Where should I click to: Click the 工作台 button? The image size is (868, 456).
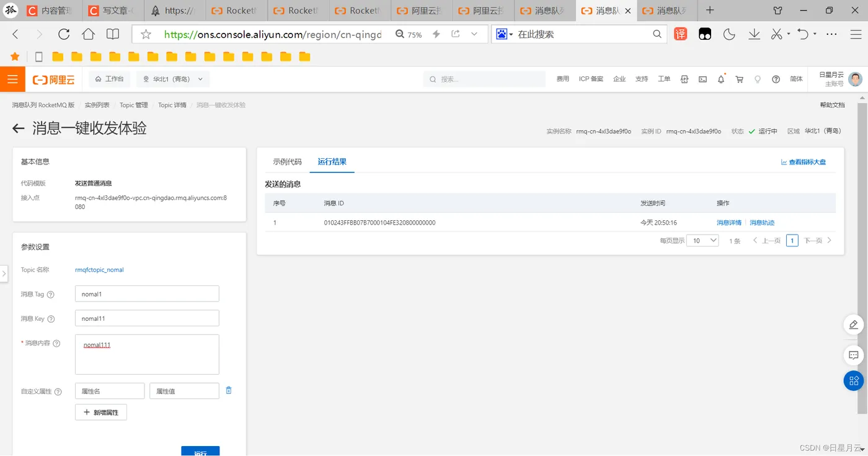coord(109,79)
